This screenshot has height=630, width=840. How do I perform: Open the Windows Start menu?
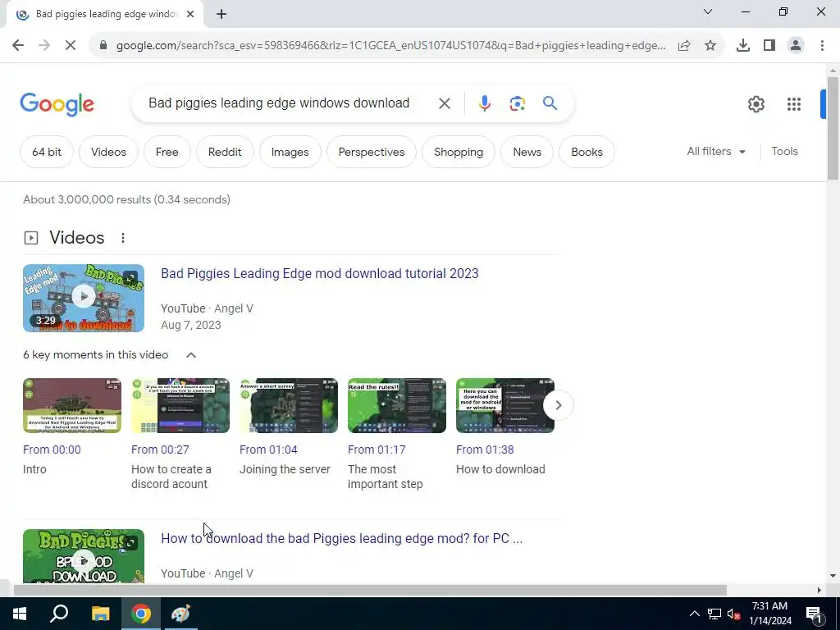20,614
